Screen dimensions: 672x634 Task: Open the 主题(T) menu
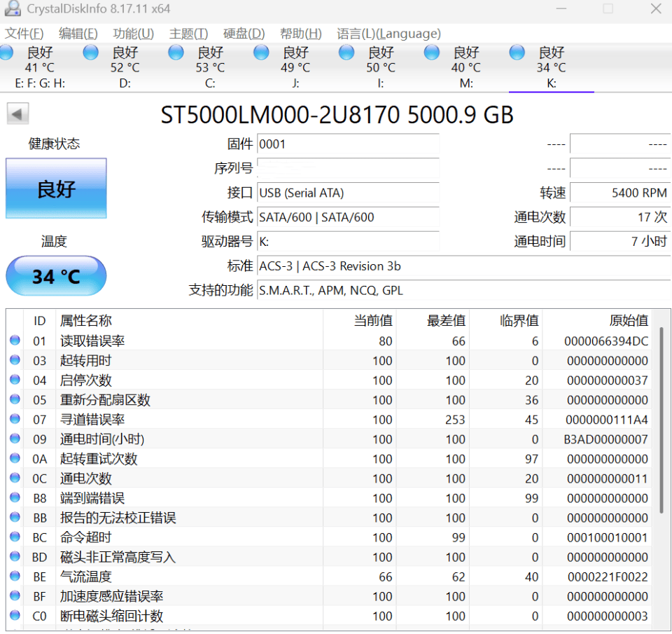click(188, 34)
